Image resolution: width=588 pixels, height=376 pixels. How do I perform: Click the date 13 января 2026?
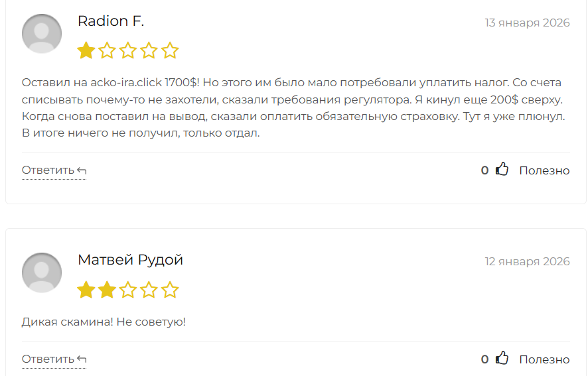point(527,23)
